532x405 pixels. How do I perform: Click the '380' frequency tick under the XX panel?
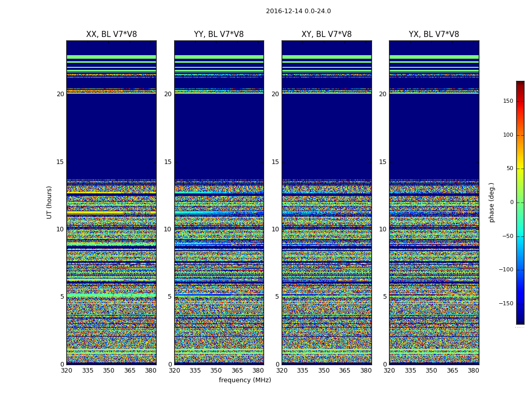click(150, 371)
